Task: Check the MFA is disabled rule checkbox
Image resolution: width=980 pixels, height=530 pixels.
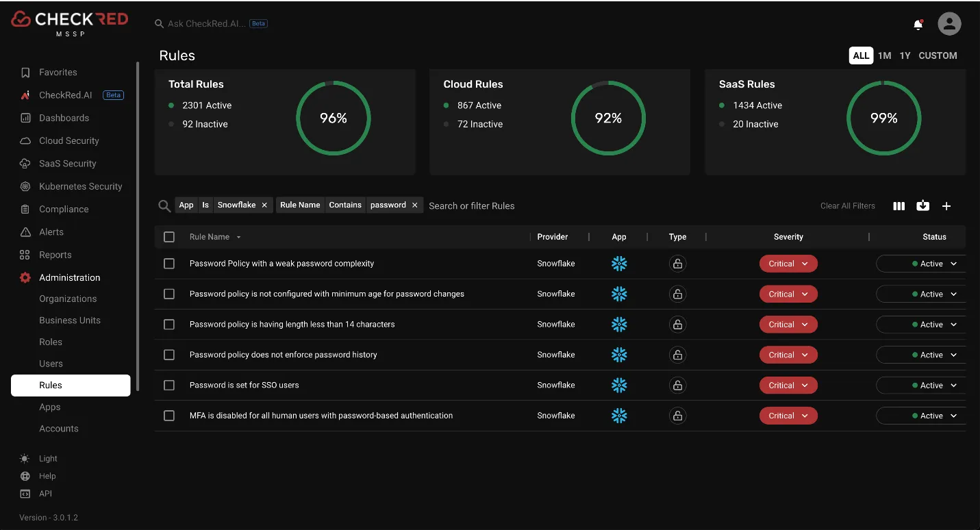Action: click(169, 416)
